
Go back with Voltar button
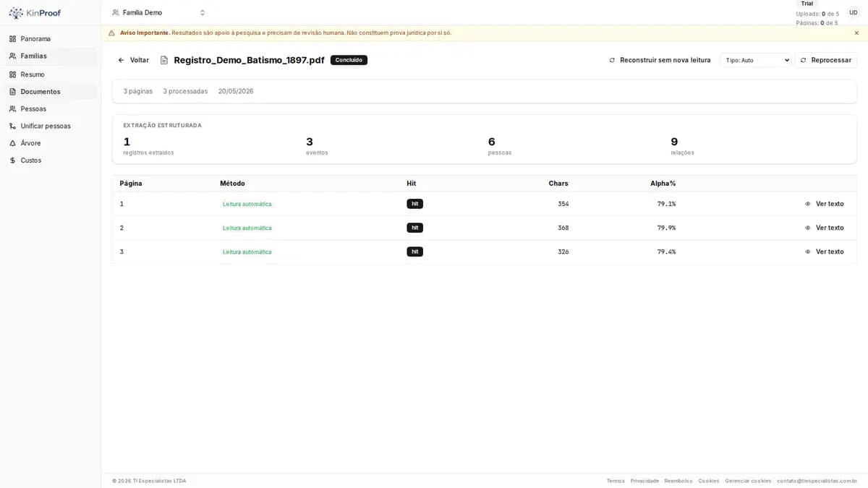click(x=133, y=60)
